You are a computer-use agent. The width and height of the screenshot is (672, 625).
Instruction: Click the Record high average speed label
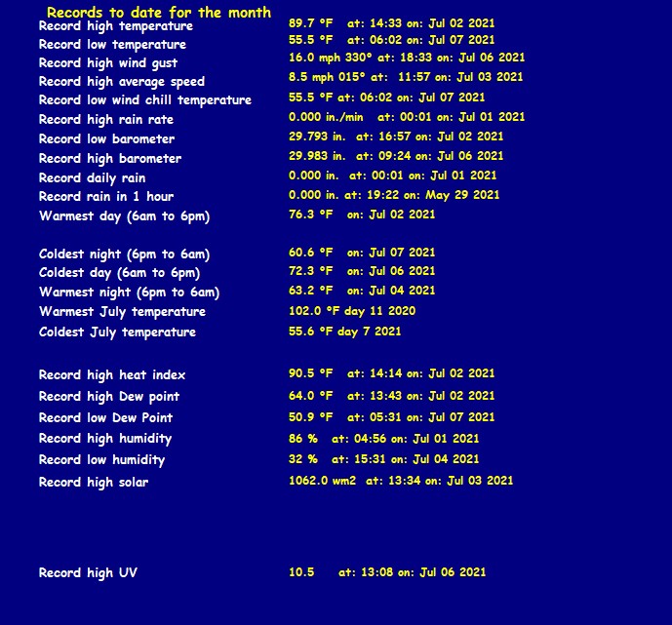pyautogui.click(x=122, y=82)
